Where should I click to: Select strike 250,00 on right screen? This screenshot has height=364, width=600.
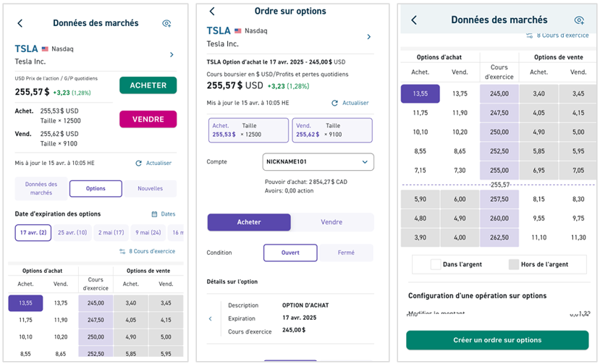(x=499, y=132)
